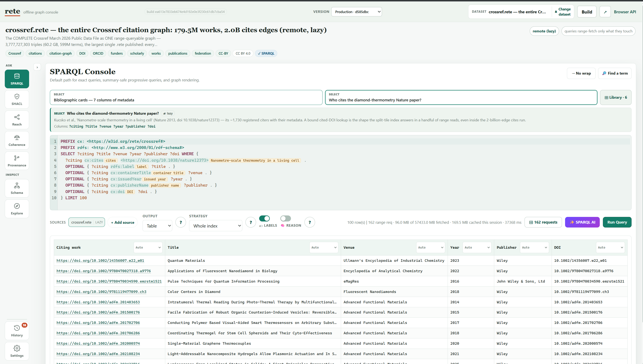Open link 10.1002/adfm.201403653
The height and width of the screenshot is (364, 643).
click(98, 302)
